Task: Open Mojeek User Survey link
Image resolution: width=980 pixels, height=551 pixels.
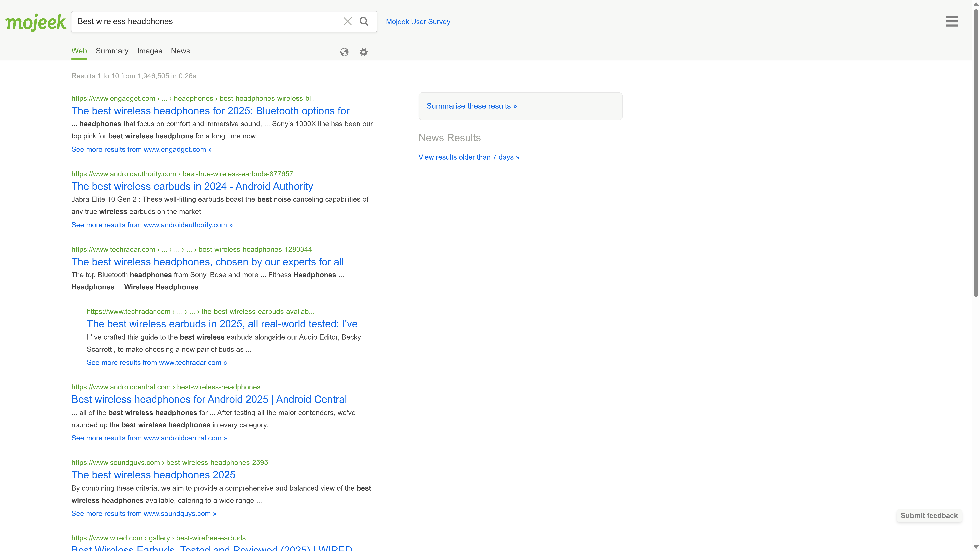Action: tap(418, 22)
